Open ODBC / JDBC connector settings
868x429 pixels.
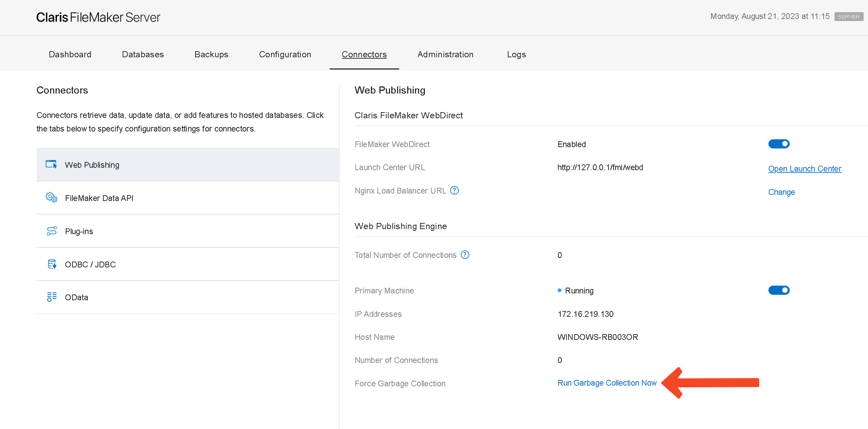(x=188, y=264)
